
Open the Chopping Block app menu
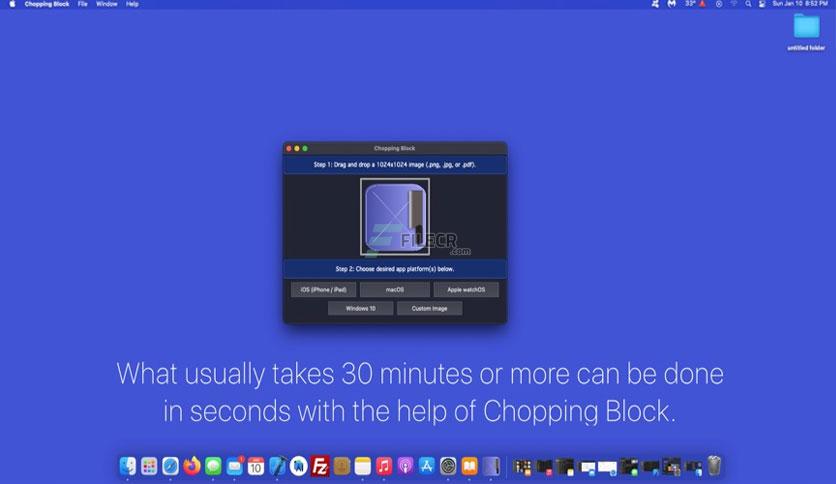click(47, 4)
